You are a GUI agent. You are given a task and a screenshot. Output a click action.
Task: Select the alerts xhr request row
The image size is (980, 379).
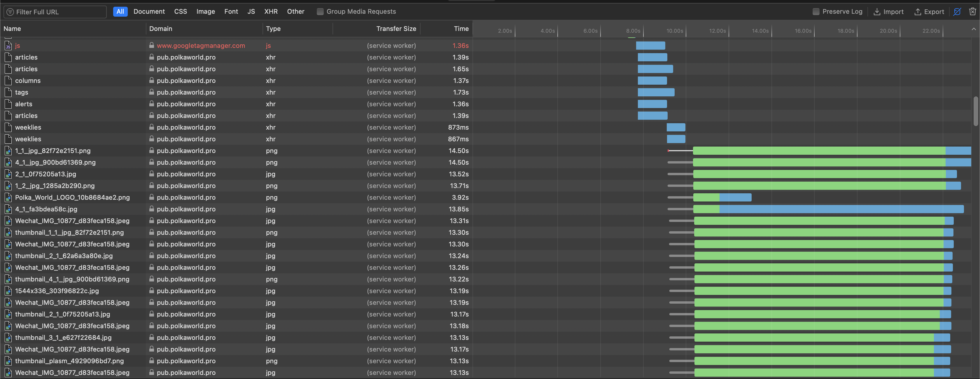click(x=24, y=104)
